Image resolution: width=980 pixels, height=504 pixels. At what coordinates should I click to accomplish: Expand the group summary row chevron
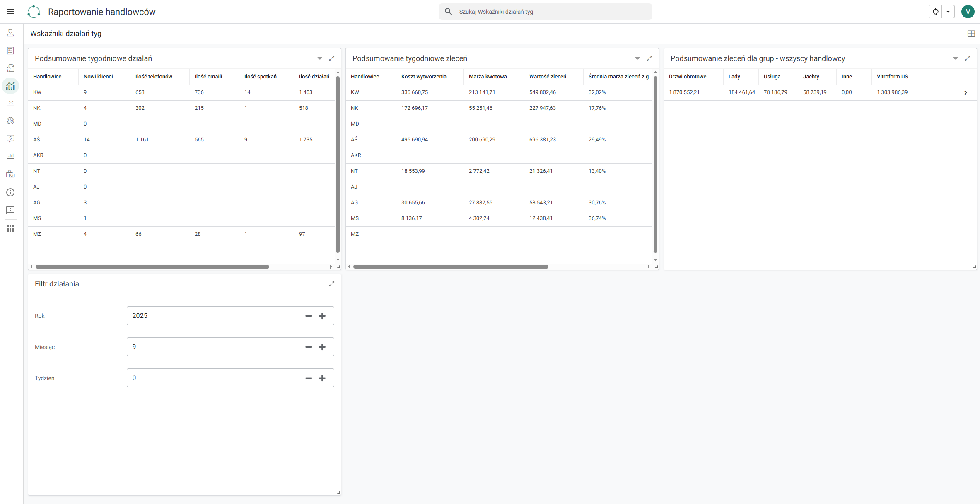tap(966, 93)
